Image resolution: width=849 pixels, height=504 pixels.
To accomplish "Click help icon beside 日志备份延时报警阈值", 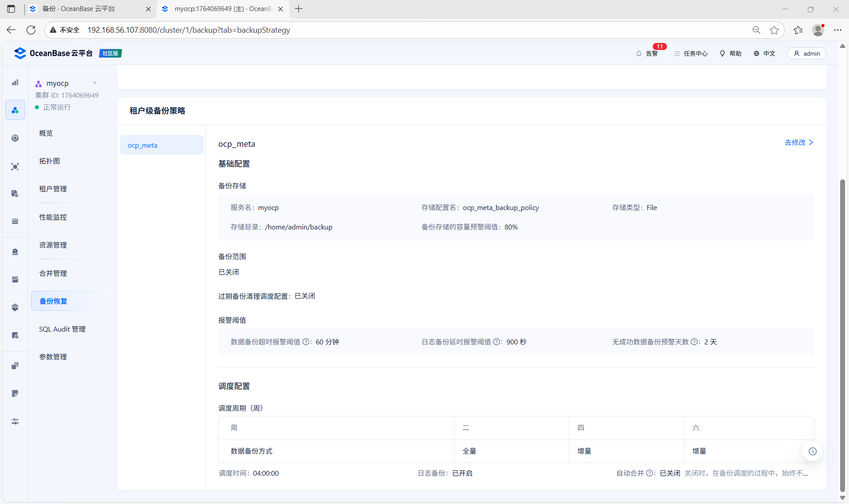I will point(497,342).
